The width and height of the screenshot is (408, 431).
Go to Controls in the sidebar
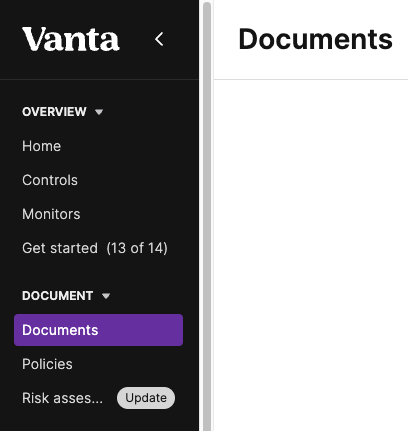pyautogui.click(x=50, y=180)
